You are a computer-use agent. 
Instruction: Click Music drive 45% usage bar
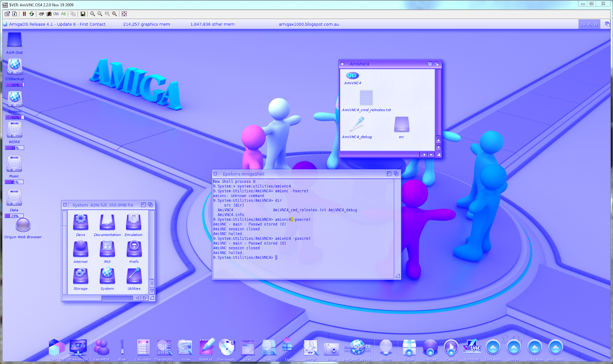pos(14,182)
